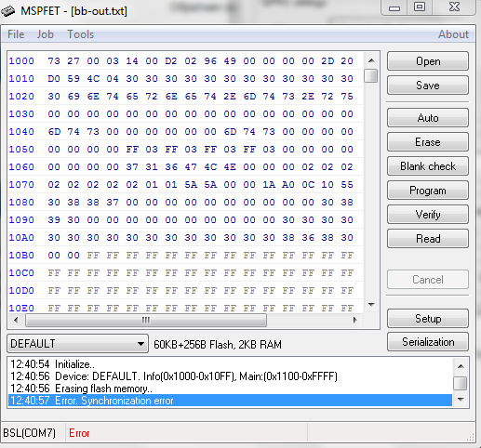The width and height of the screenshot is (481, 448).
Task: Select the Synchronization error log line
Action: point(230,401)
